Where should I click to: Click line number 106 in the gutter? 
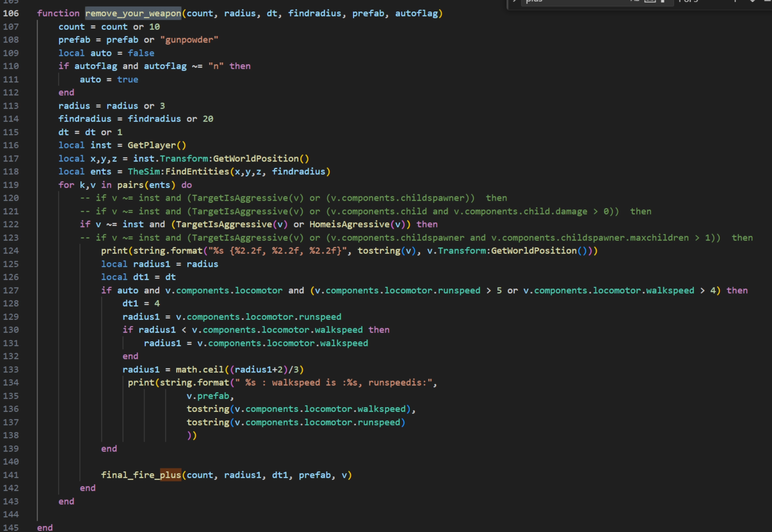tap(11, 14)
